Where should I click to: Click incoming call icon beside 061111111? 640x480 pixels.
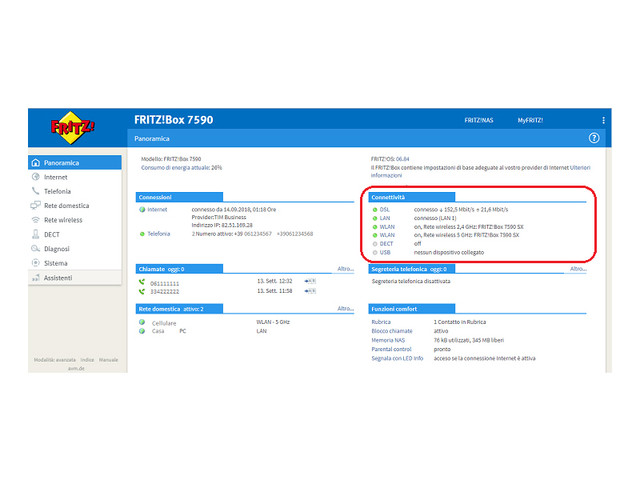tap(142, 282)
